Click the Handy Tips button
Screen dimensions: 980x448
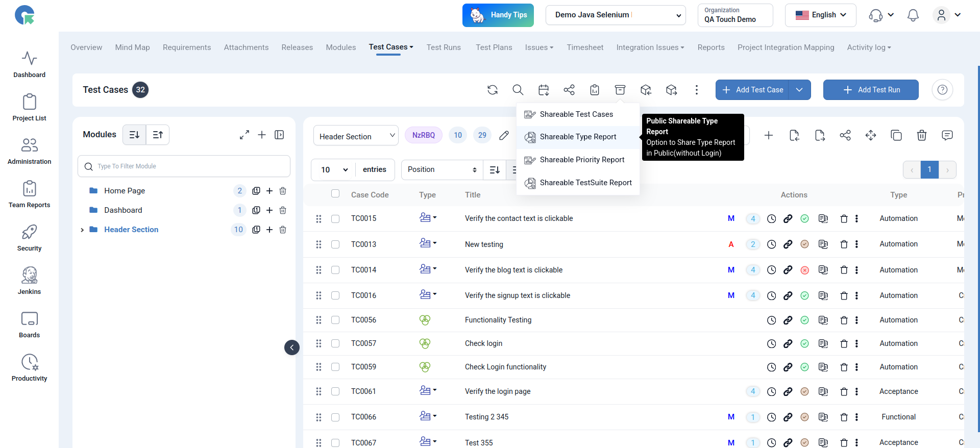(x=498, y=15)
